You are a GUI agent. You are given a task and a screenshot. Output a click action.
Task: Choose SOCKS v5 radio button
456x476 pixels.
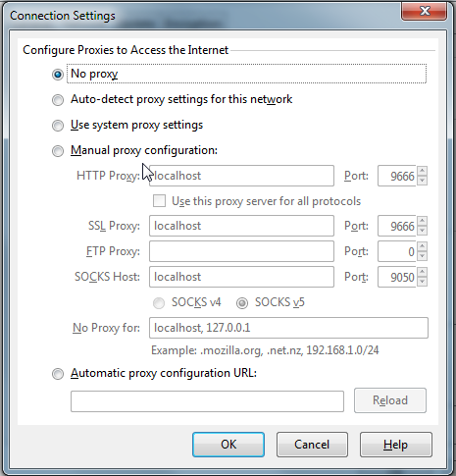(242, 303)
